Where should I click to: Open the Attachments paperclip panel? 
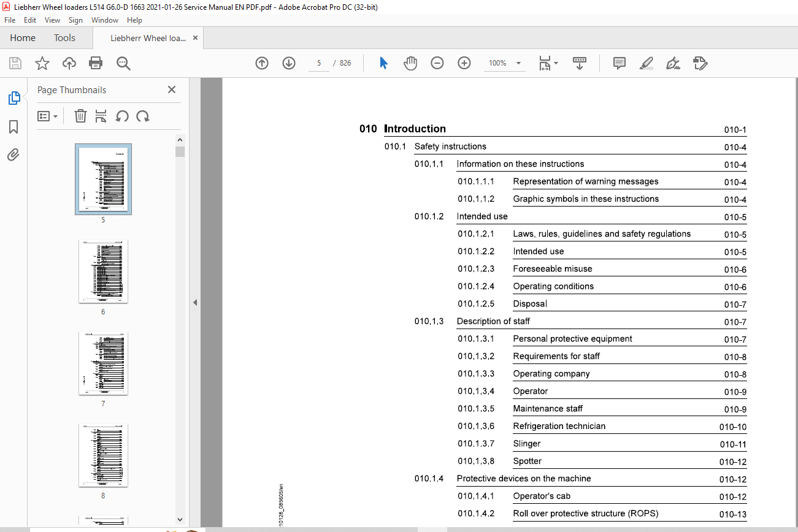point(13,155)
